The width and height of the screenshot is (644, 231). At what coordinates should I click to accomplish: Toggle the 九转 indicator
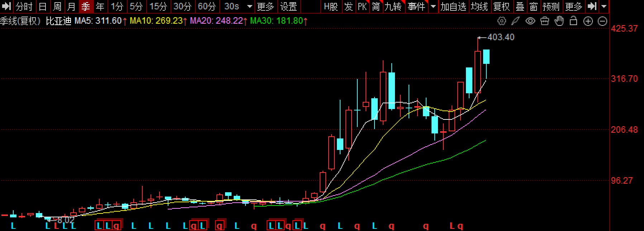coord(393,6)
